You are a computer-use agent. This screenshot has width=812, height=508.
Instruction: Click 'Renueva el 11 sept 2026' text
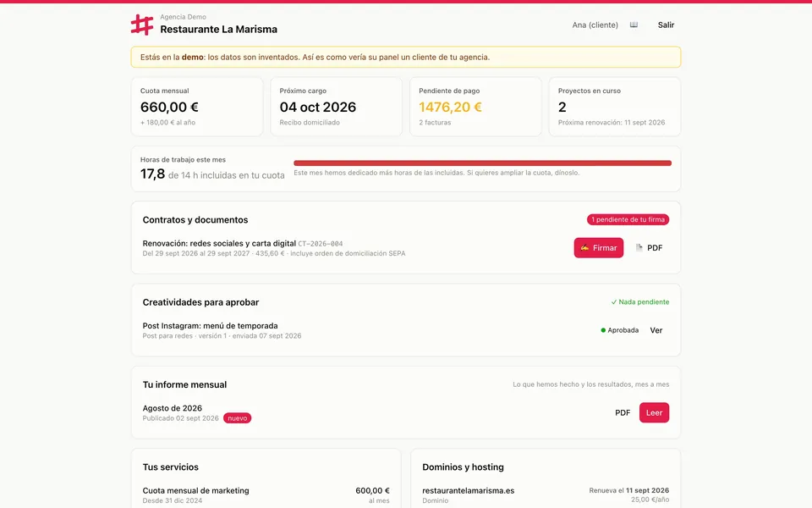pos(628,490)
